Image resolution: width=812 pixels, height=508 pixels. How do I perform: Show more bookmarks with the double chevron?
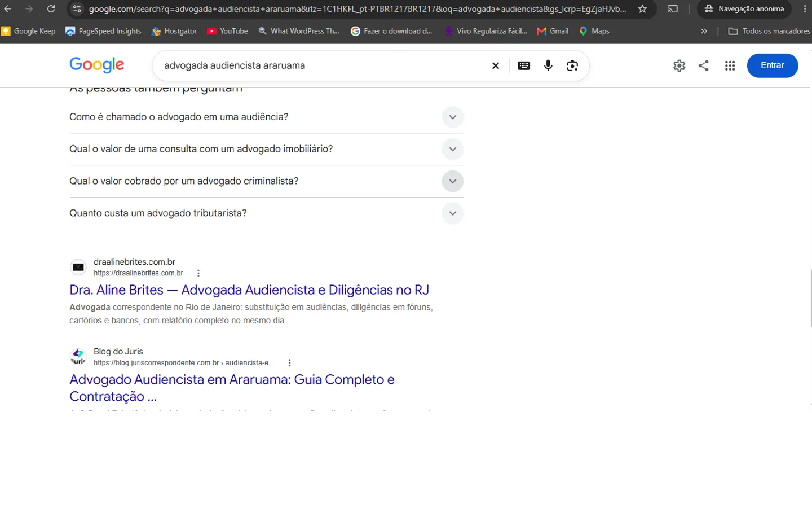click(704, 31)
